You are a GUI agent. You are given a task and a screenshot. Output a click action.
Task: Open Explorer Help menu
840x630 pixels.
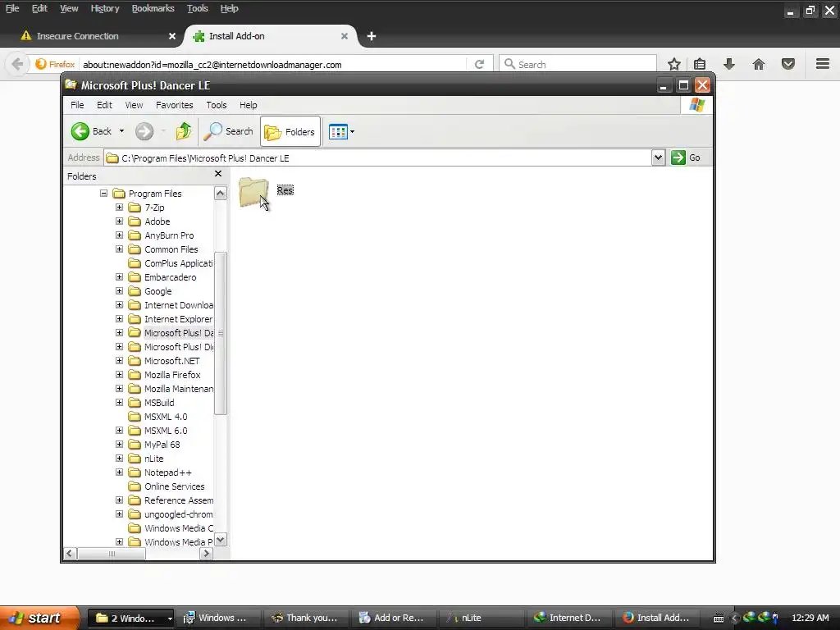[x=248, y=105]
